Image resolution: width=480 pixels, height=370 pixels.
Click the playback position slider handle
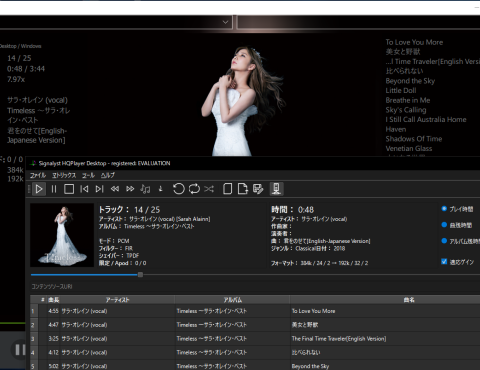pyautogui.click(x=140, y=275)
